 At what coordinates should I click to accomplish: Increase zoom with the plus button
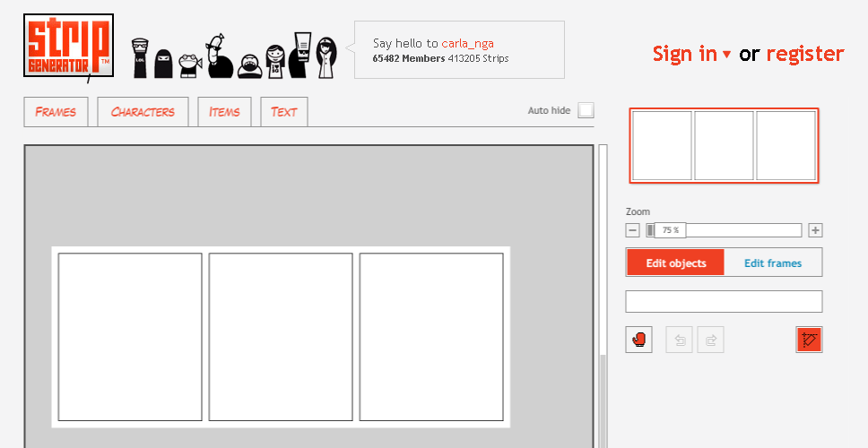[815, 230]
